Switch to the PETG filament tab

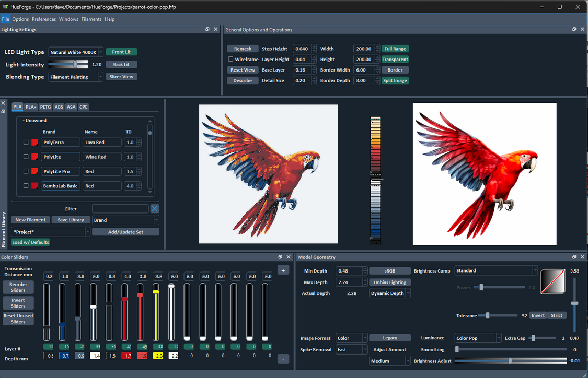[x=45, y=107]
